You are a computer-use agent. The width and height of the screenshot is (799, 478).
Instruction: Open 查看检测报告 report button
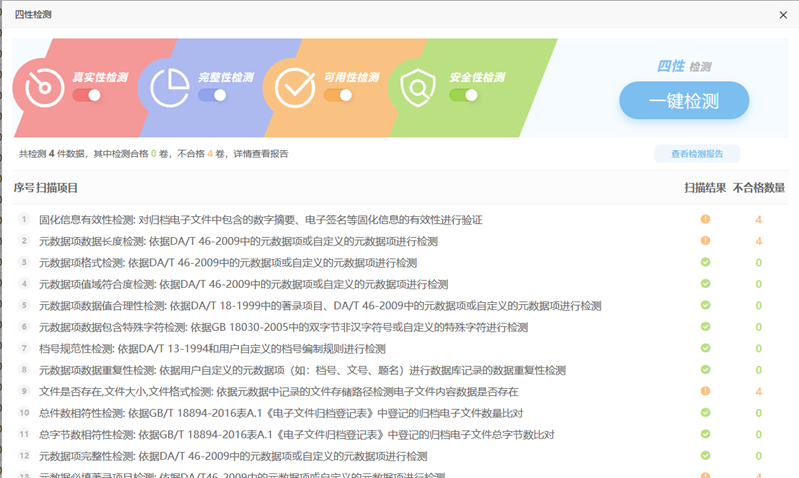point(697,154)
